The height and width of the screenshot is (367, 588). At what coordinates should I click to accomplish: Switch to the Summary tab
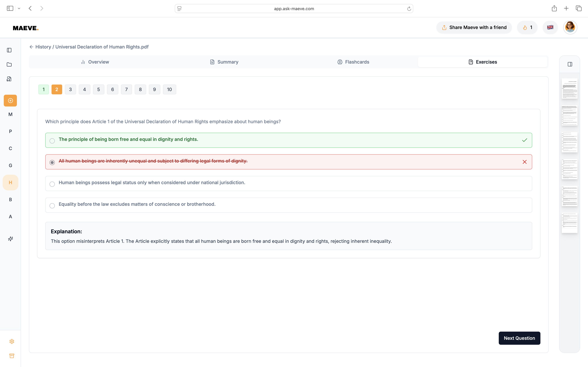[224, 62]
